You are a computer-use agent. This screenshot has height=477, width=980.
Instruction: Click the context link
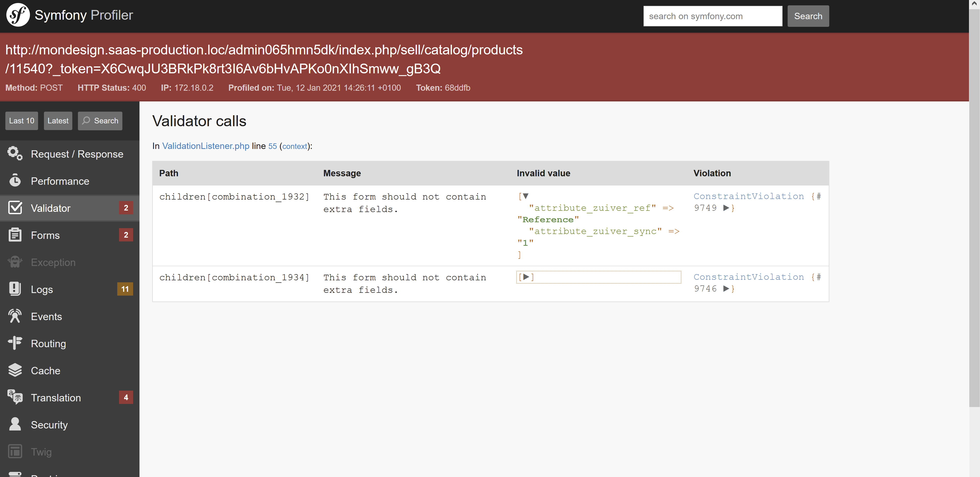click(295, 146)
